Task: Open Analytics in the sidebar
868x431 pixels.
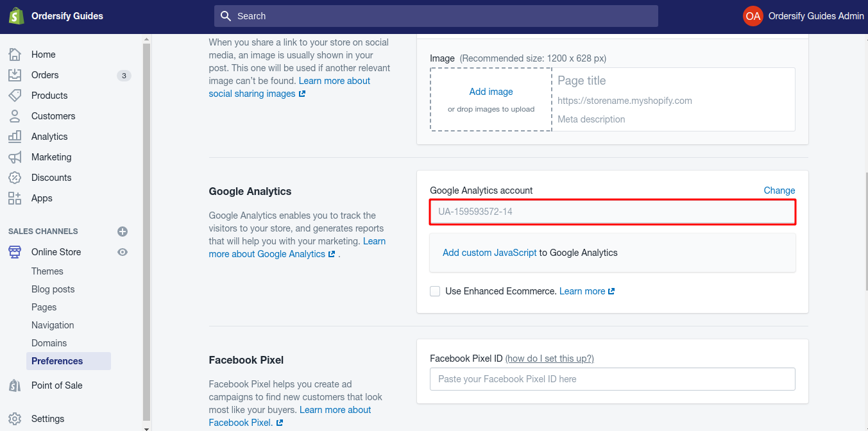Action: [x=49, y=137]
